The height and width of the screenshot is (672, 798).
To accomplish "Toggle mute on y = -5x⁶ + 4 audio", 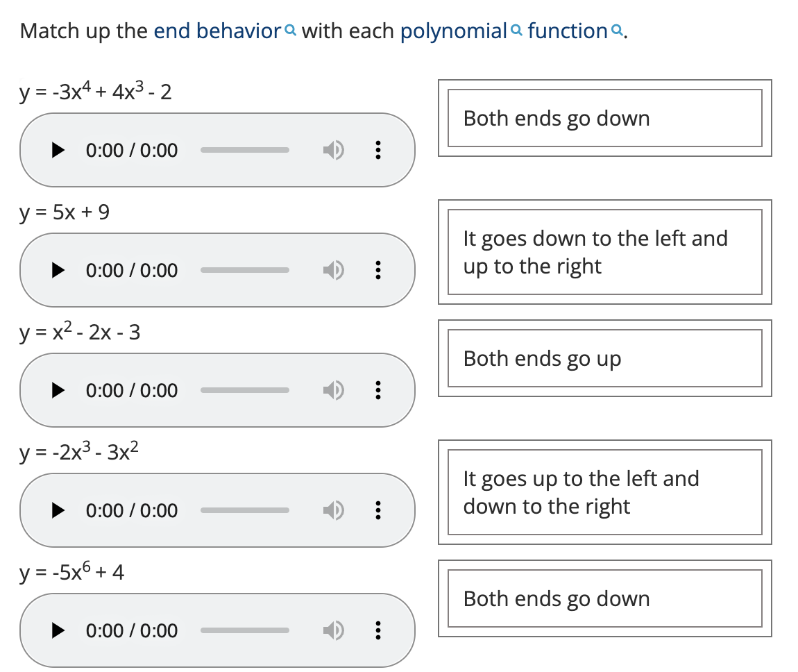I will point(332,630).
